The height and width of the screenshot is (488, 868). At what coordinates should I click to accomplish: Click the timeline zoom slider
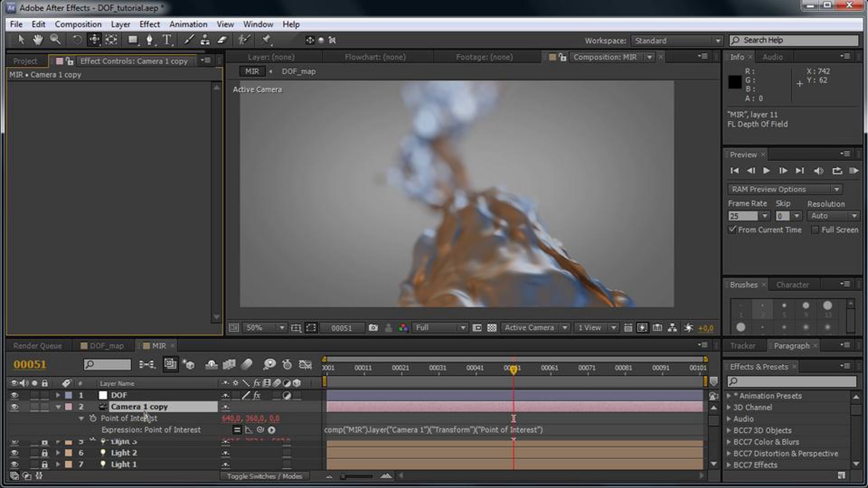[357, 476]
